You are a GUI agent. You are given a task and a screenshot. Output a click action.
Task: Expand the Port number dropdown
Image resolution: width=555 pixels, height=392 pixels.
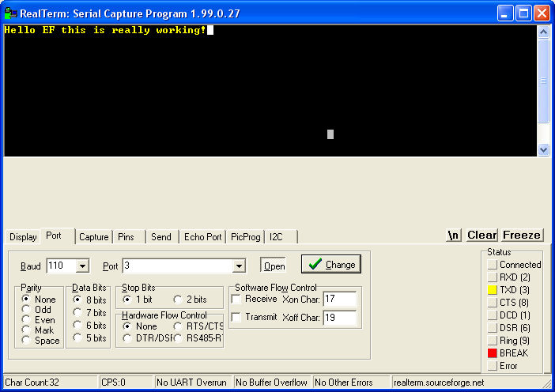tap(239, 266)
